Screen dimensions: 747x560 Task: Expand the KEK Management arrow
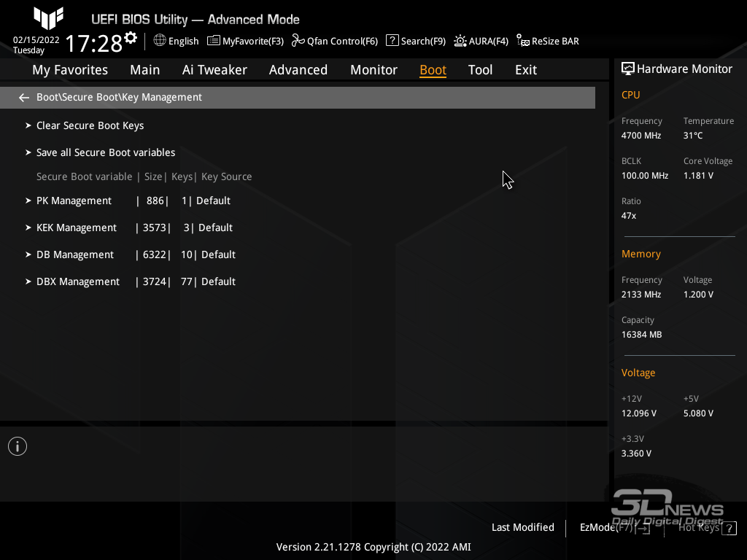[x=28, y=227]
